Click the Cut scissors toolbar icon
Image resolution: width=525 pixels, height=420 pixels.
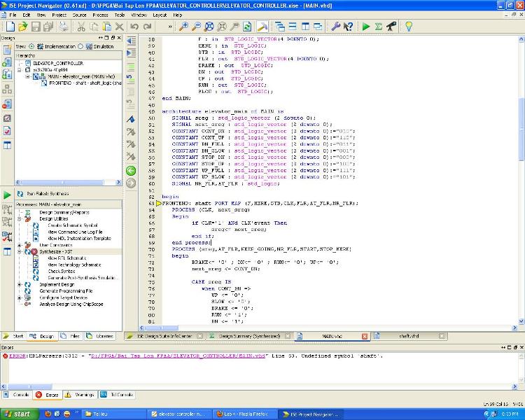(x=81, y=27)
